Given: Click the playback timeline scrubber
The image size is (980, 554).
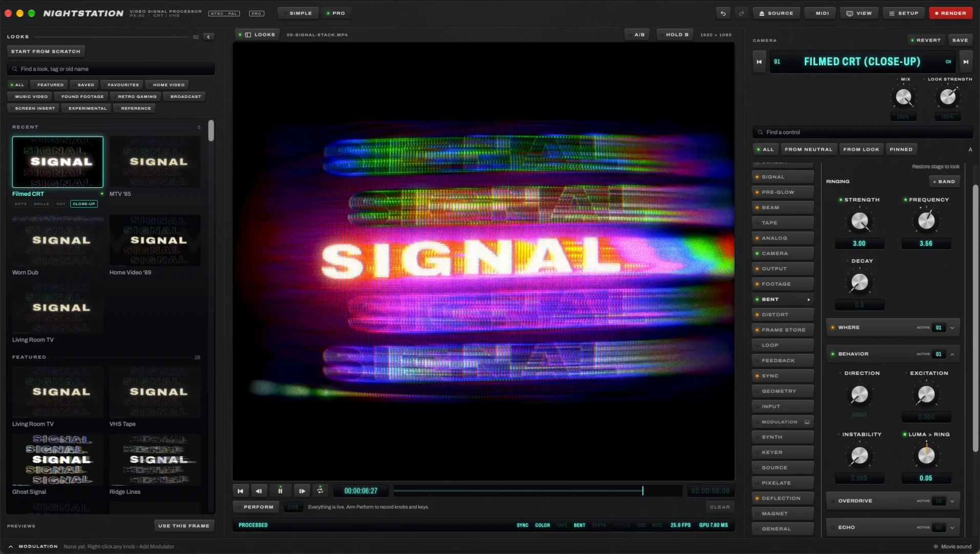Looking at the screenshot, I should (x=538, y=491).
